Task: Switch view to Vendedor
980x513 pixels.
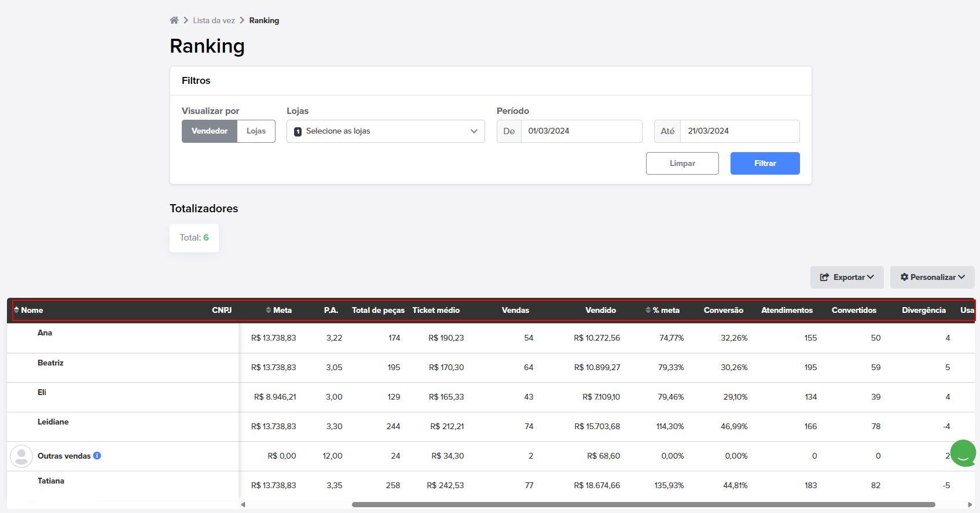Action: pos(210,131)
